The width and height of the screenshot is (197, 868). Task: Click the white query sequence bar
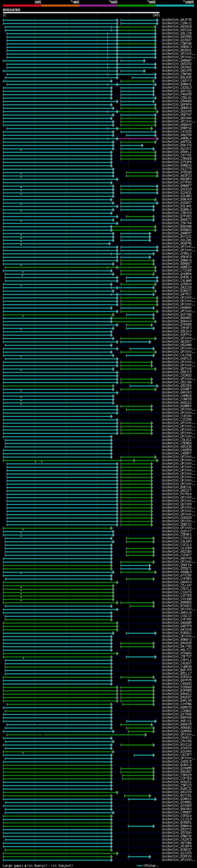(x=81, y=12)
